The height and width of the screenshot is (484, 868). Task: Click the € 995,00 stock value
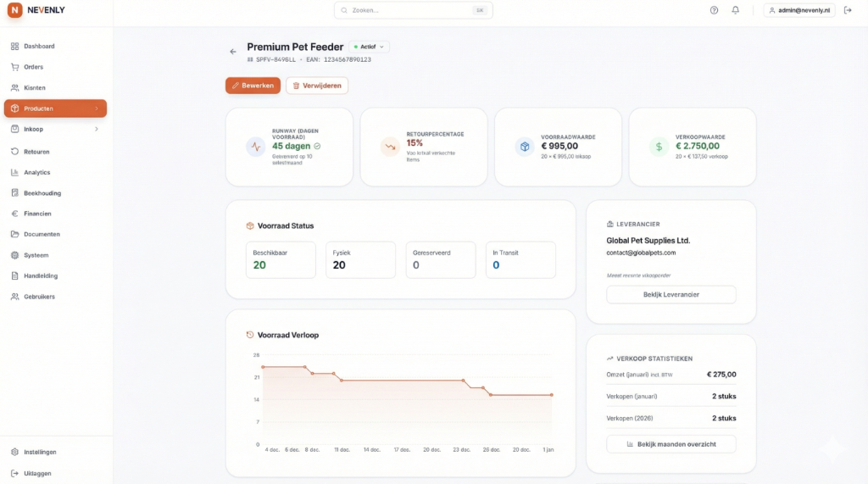(x=559, y=146)
